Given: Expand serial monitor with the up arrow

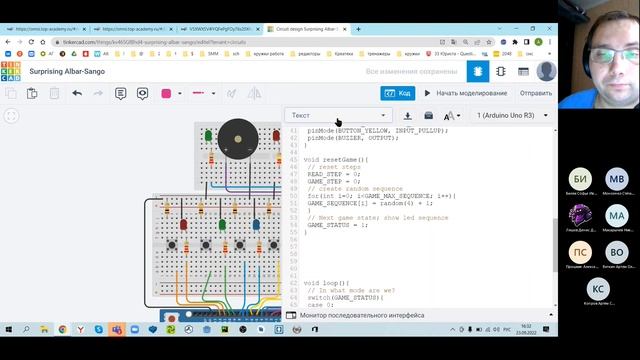Looking at the screenshot, I should pos(551,315).
